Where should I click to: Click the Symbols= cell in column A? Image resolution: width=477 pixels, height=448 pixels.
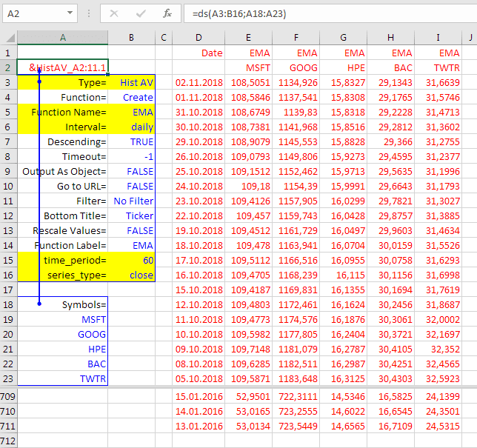63,304
